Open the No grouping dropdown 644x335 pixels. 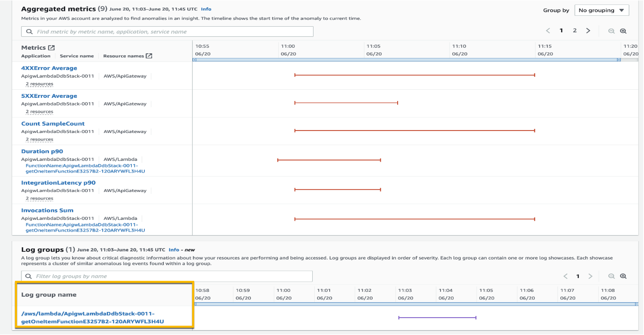(x=602, y=10)
